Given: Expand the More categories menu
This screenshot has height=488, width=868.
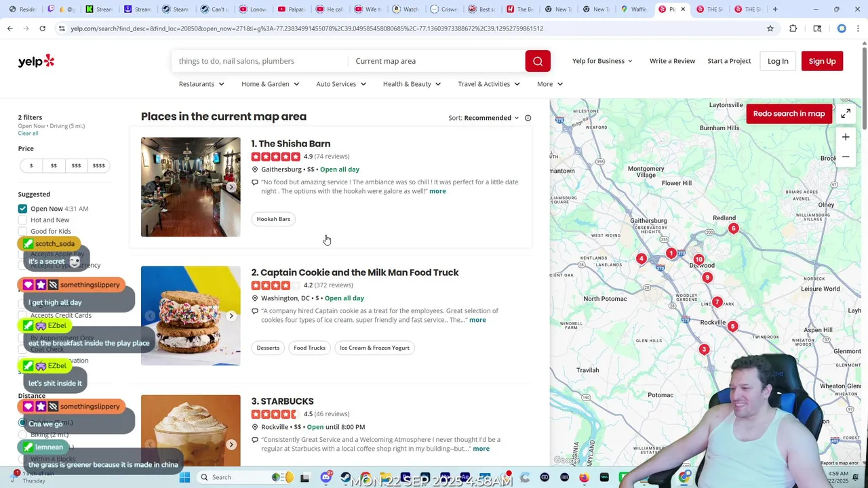Looking at the screenshot, I should (550, 84).
